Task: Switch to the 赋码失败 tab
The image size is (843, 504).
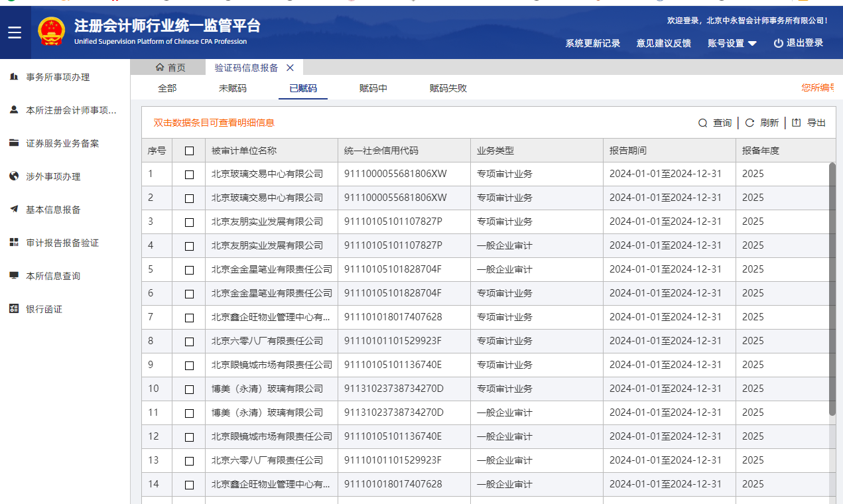Action: 448,88
